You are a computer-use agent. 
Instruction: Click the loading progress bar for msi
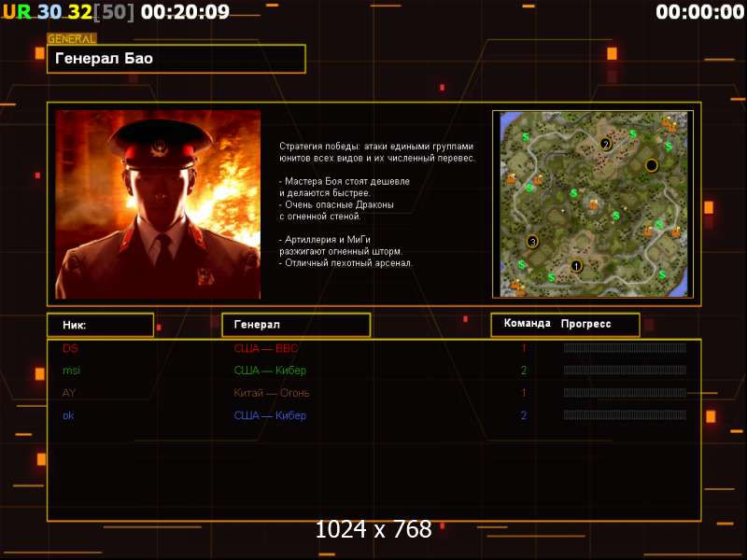tap(625, 370)
